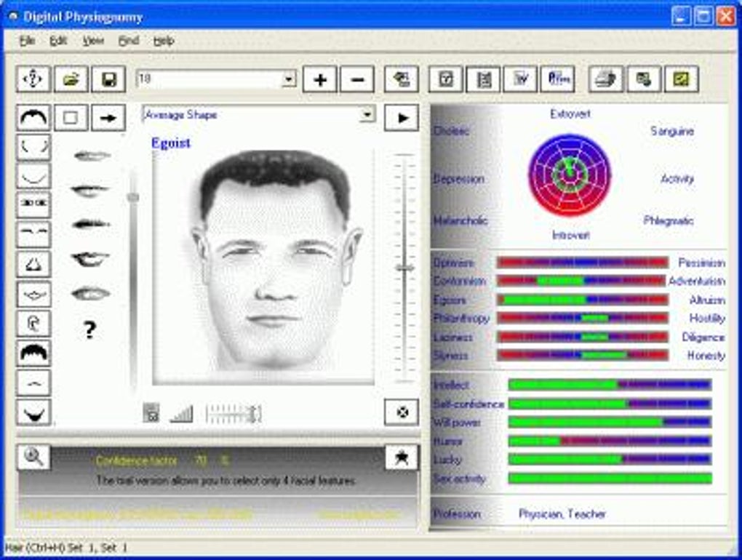The width and height of the screenshot is (742, 560).
Task: Open the File menu
Action: click(27, 41)
